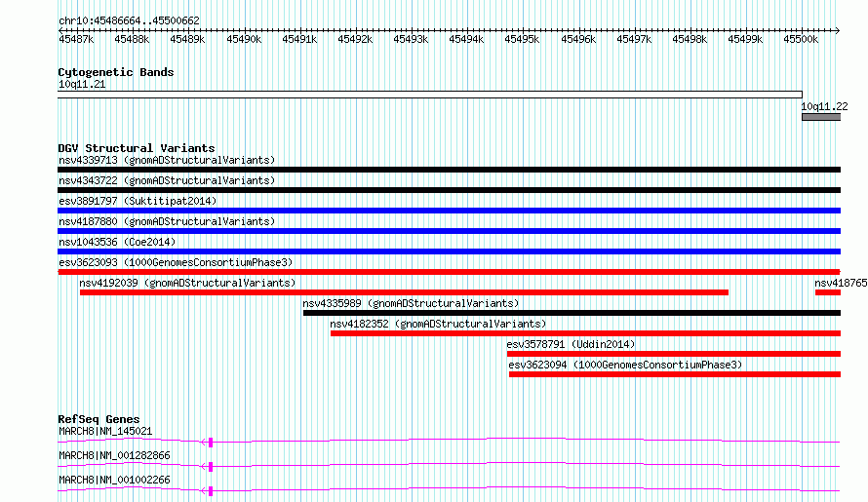
Task: Click the esv3623093 (1000GenomesConsortiumPhase3) label
Action: (176, 262)
